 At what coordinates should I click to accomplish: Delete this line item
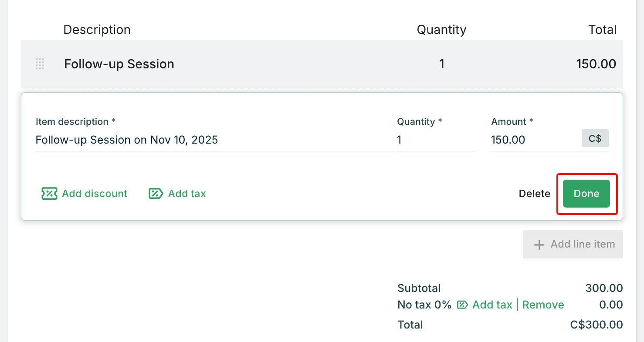click(534, 194)
